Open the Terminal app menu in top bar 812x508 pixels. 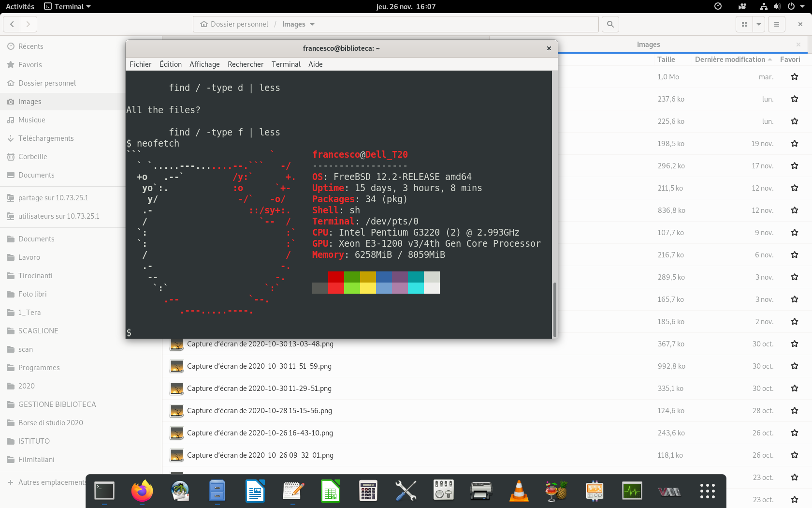coord(68,6)
